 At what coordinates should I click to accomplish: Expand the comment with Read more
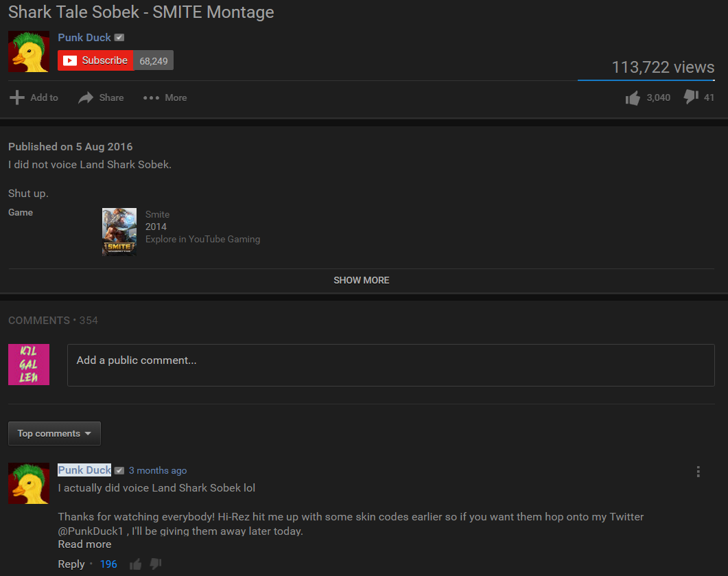(x=84, y=544)
